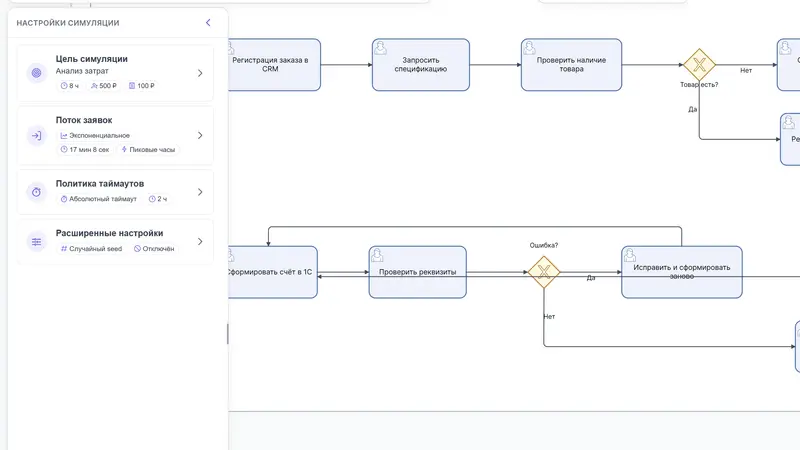
Task: Click the arrow-in icon of Поток заявок
Action: (x=36, y=136)
